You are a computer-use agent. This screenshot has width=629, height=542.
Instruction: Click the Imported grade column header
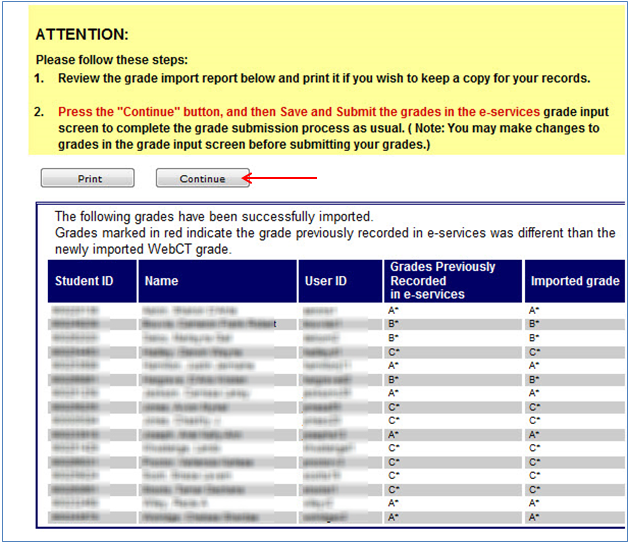coord(575,281)
